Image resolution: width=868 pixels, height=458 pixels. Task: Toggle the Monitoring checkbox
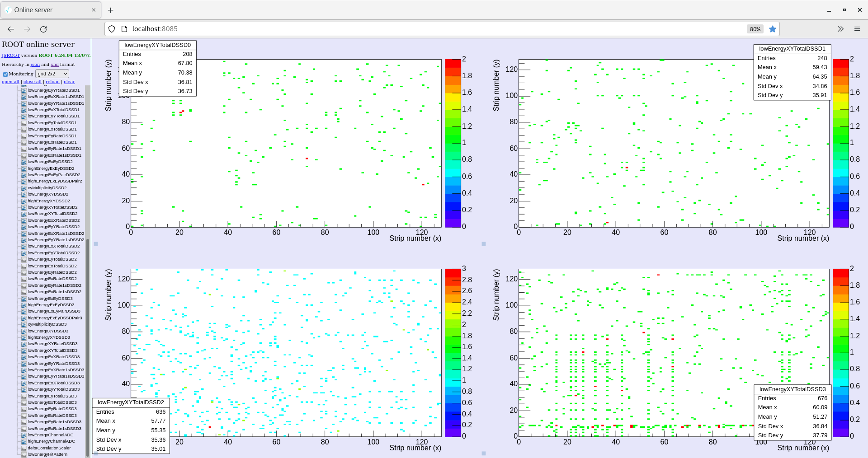coord(5,74)
